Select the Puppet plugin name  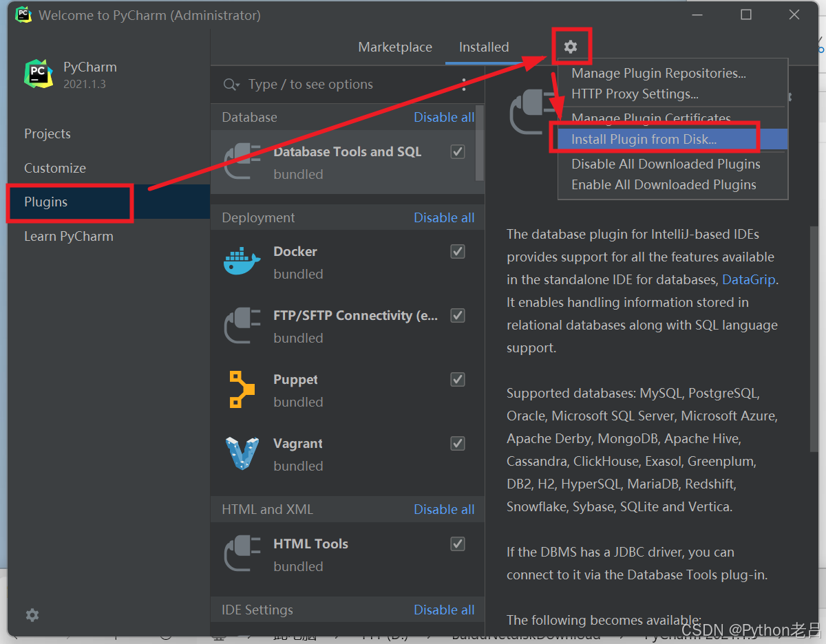295,379
